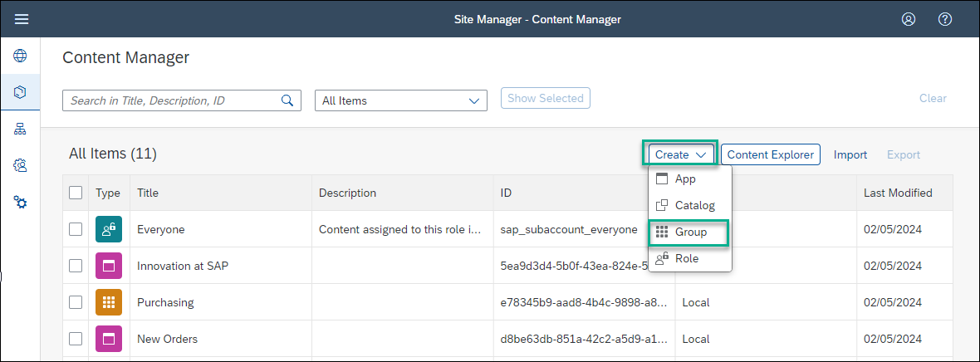This screenshot has height=362, width=980.
Task: Click the ID column header
Action: point(585,193)
